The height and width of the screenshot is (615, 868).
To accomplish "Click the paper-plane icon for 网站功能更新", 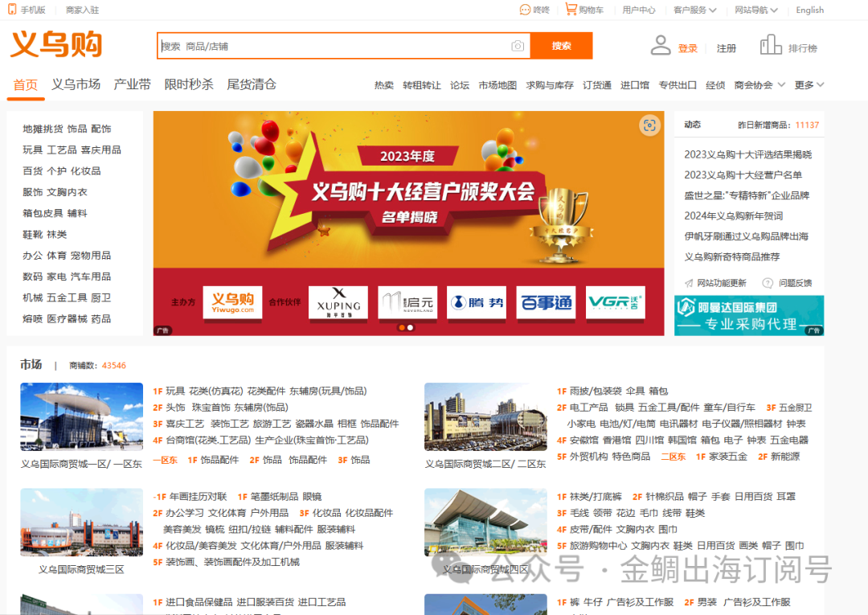I will pyautogui.click(x=689, y=284).
